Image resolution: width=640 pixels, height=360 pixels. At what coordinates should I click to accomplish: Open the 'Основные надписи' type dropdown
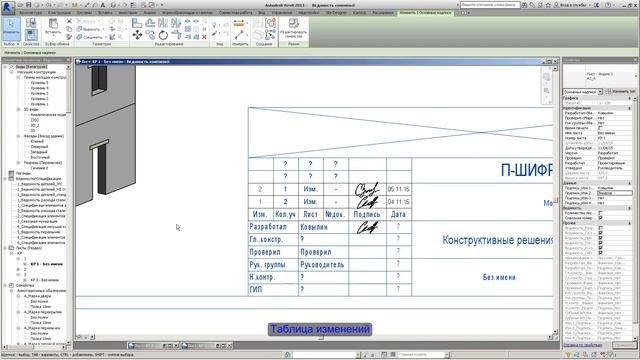coord(583,92)
